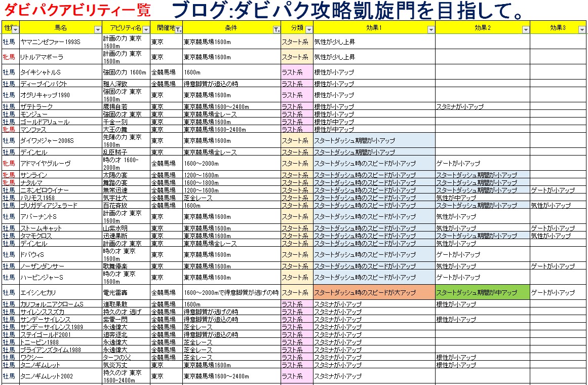This screenshot has height=385, width=588.
Task: Click the 乱臣賊子 ability name cell
Action: click(x=126, y=152)
